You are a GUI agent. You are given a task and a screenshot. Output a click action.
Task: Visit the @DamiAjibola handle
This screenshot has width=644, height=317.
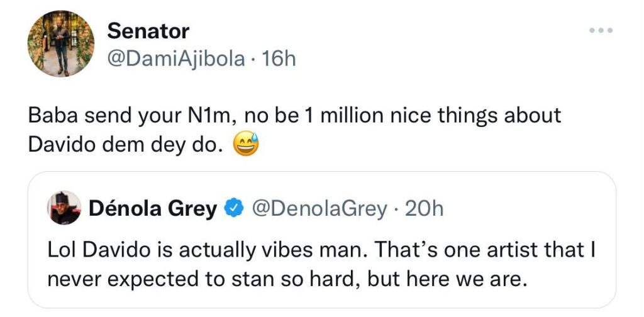pyautogui.click(x=177, y=58)
